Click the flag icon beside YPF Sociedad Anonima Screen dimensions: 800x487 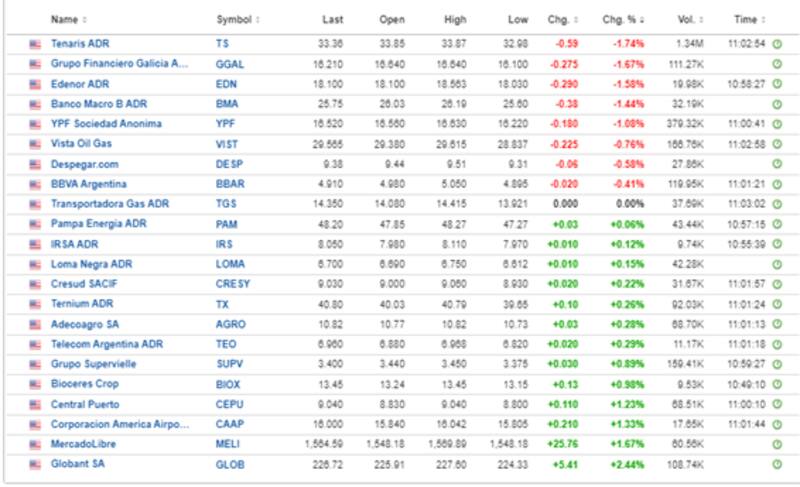tap(35, 124)
